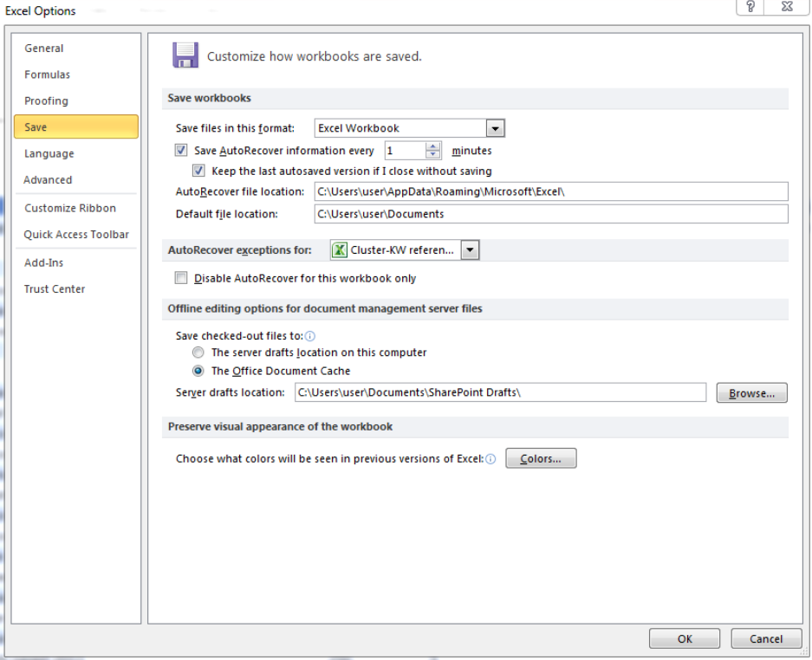The height and width of the screenshot is (660, 812).
Task: Open the Save files format dropdown
Action: pyautogui.click(x=495, y=128)
